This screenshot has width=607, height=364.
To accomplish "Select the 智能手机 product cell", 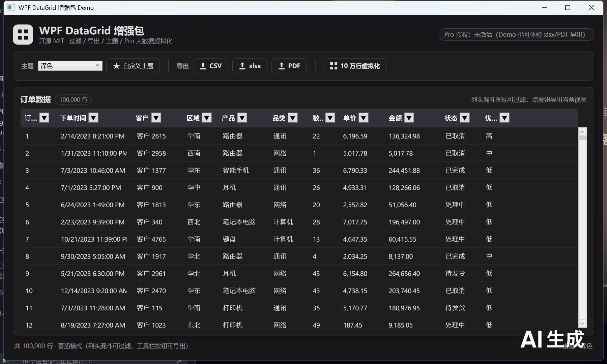I will click(236, 171).
